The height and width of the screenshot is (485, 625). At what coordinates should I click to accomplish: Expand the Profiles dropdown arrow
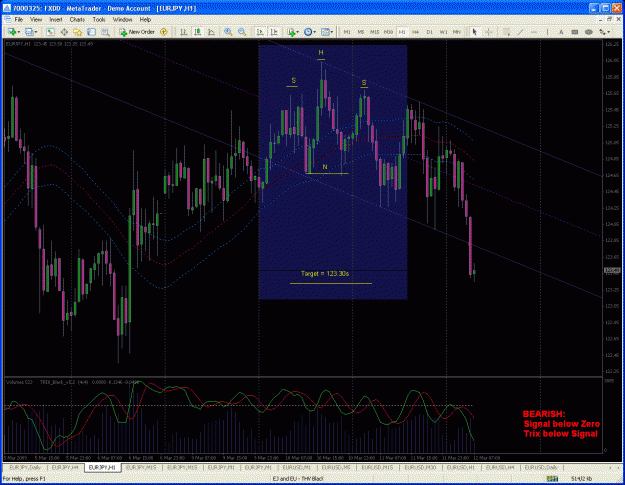click(x=35, y=32)
